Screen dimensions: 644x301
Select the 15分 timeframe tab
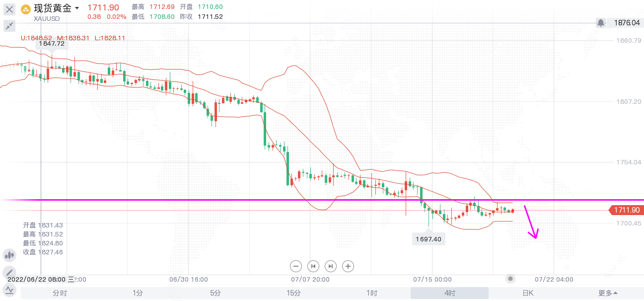click(293, 293)
